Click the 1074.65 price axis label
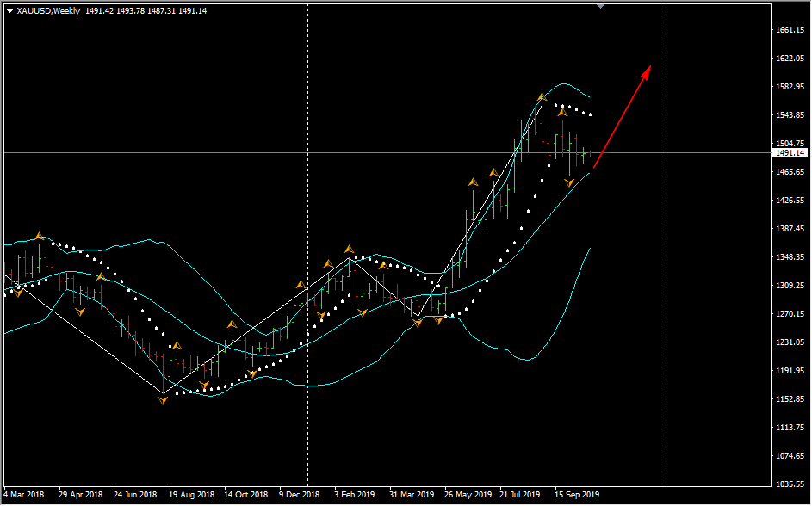This screenshot has width=812, height=506. pyautogui.click(x=790, y=456)
